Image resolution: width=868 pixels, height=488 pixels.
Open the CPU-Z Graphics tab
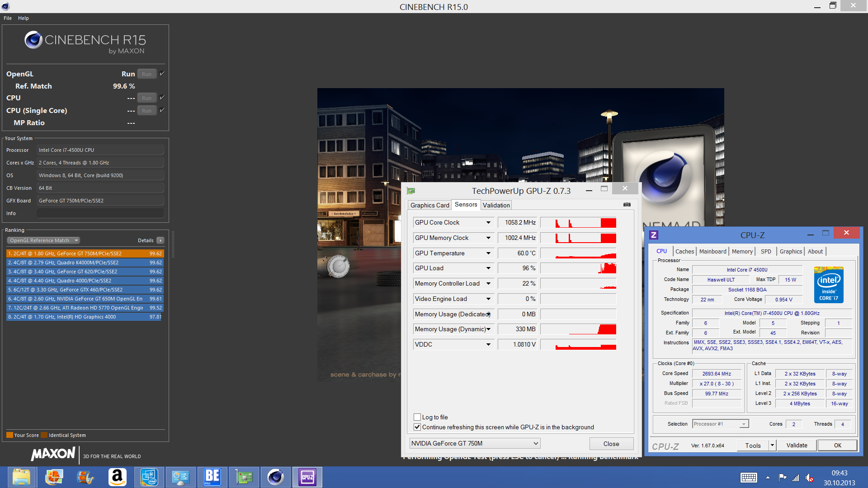coord(791,251)
